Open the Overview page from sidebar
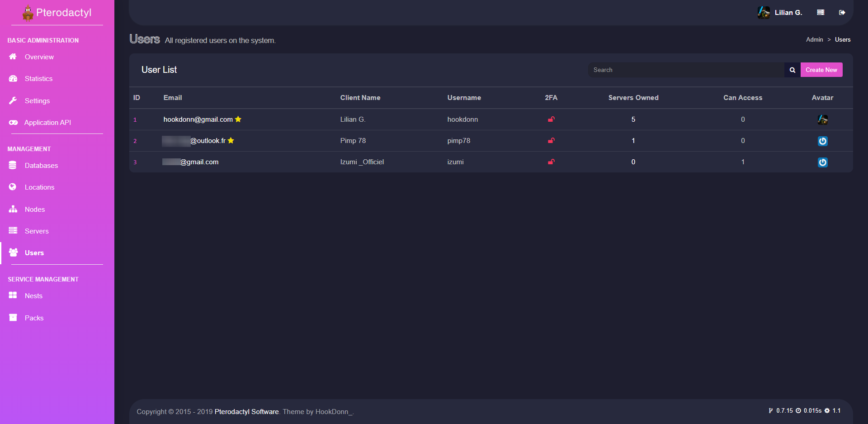868x424 pixels. click(39, 57)
